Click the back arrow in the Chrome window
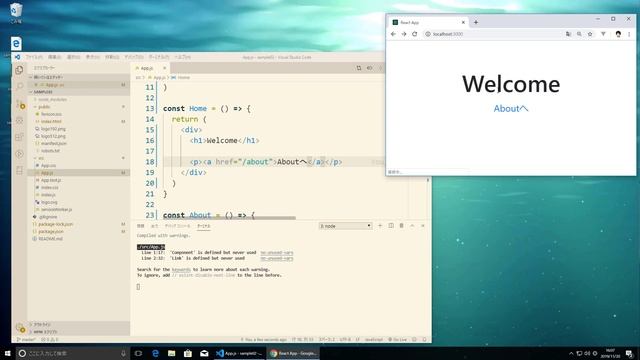 (x=393, y=34)
